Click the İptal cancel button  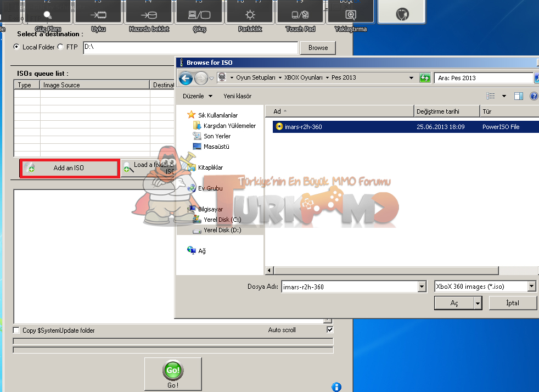(x=513, y=303)
